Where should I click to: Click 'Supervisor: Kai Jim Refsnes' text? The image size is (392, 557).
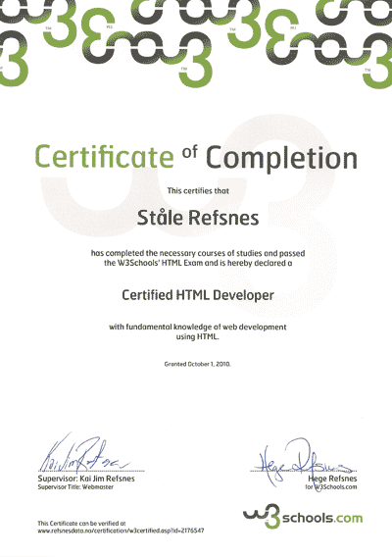86,479
